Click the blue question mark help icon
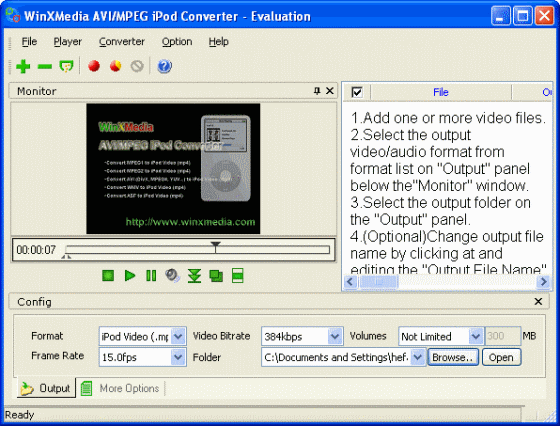This screenshot has height=426, width=560. click(164, 66)
